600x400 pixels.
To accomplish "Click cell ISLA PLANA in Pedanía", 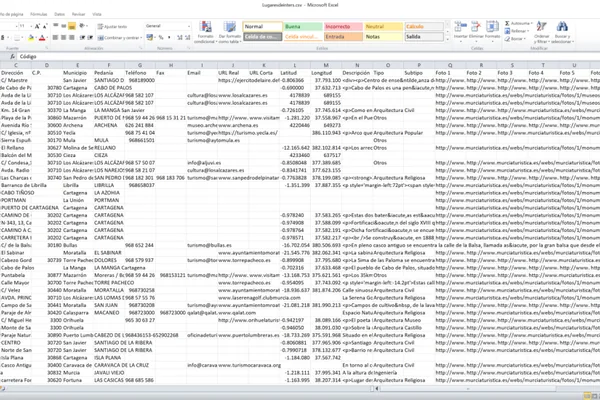I will [x=109, y=358].
